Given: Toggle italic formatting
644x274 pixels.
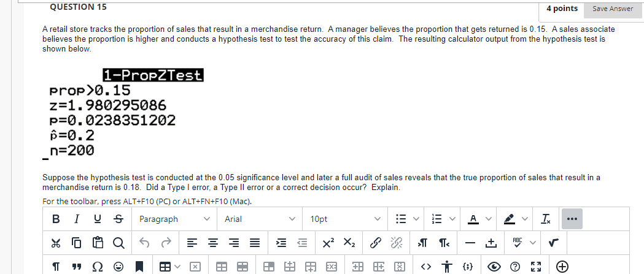Looking at the screenshot, I should click(x=76, y=219).
